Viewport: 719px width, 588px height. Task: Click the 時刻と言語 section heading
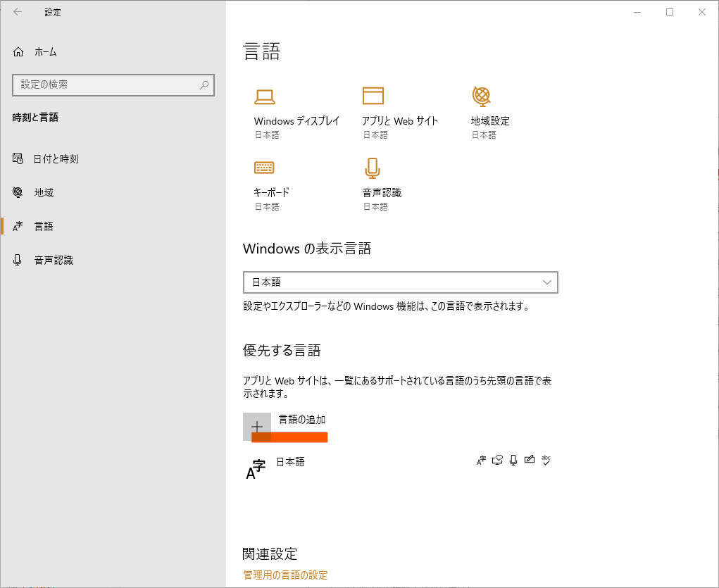click(x=35, y=118)
